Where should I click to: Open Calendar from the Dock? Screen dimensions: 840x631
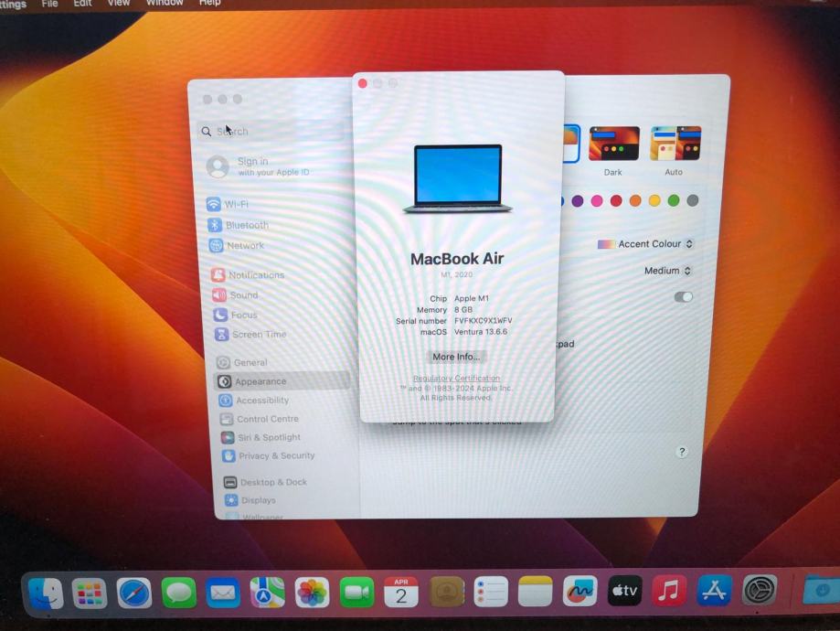click(401, 592)
